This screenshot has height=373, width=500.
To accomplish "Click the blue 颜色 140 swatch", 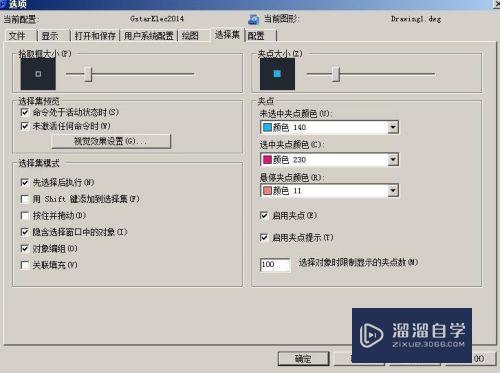I will (267, 127).
